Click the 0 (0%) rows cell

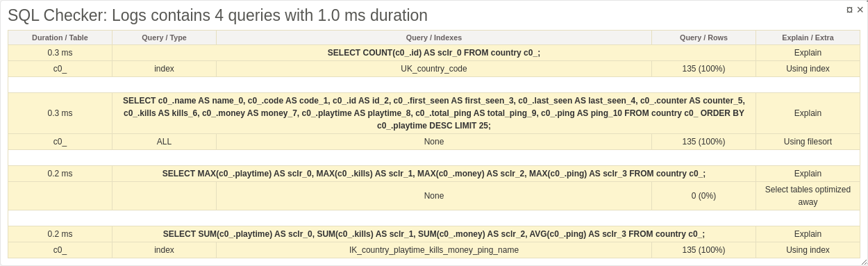[x=703, y=196]
